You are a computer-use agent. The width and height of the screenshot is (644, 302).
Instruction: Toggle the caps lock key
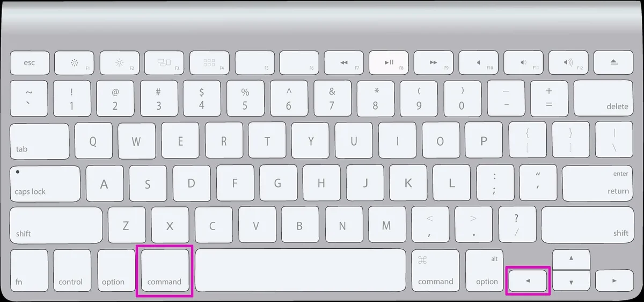(45, 183)
